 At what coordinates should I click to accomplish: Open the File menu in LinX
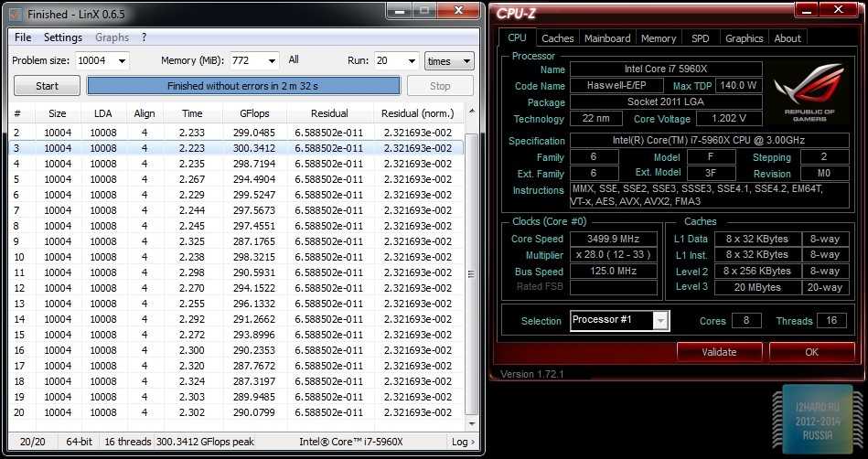(23, 37)
